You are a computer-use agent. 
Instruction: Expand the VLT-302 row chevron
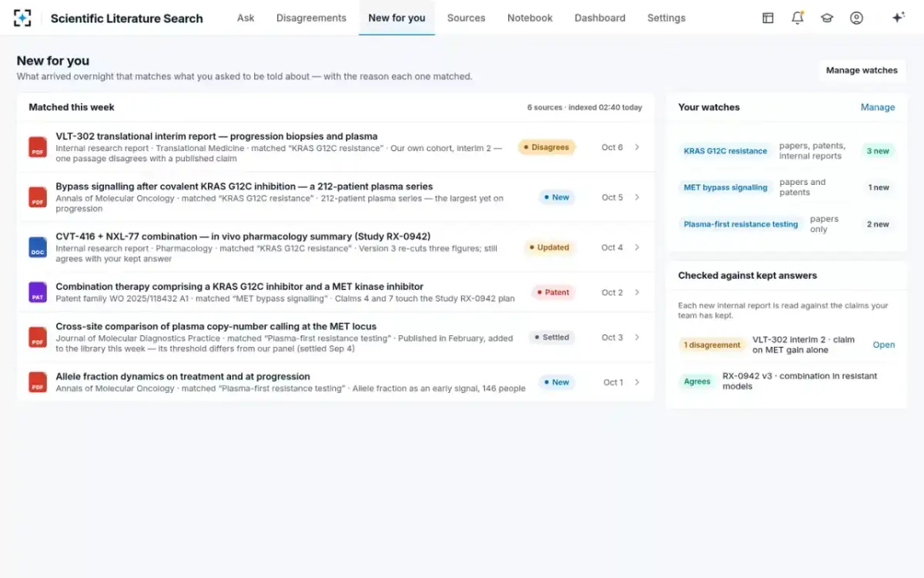coord(637,147)
